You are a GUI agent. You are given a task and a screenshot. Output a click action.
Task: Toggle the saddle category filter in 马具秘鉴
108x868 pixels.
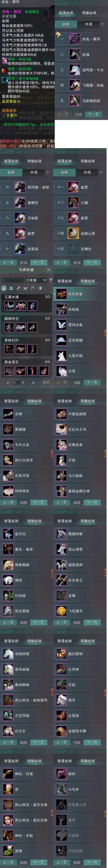click(26, 288)
